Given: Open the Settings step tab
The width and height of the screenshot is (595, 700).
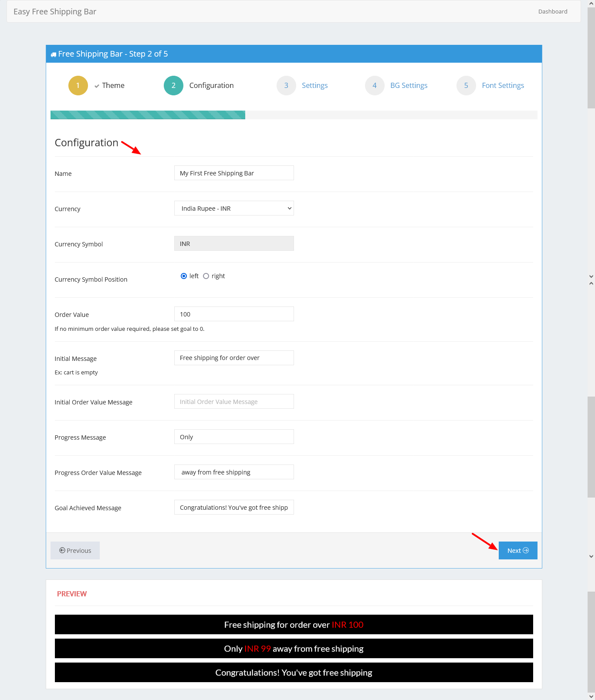Looking at the screenshot, I should (314, 86).
